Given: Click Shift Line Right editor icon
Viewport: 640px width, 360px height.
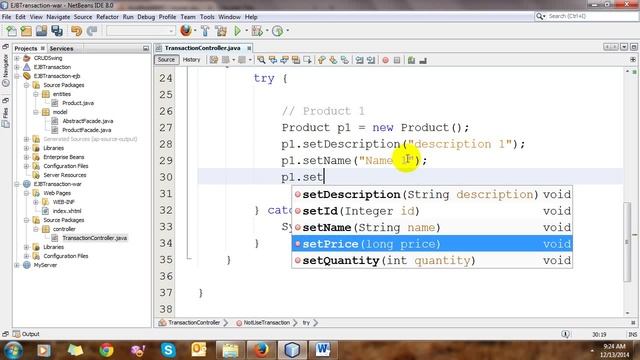Looking at the screenshot, I should click(x=371, y=60).
